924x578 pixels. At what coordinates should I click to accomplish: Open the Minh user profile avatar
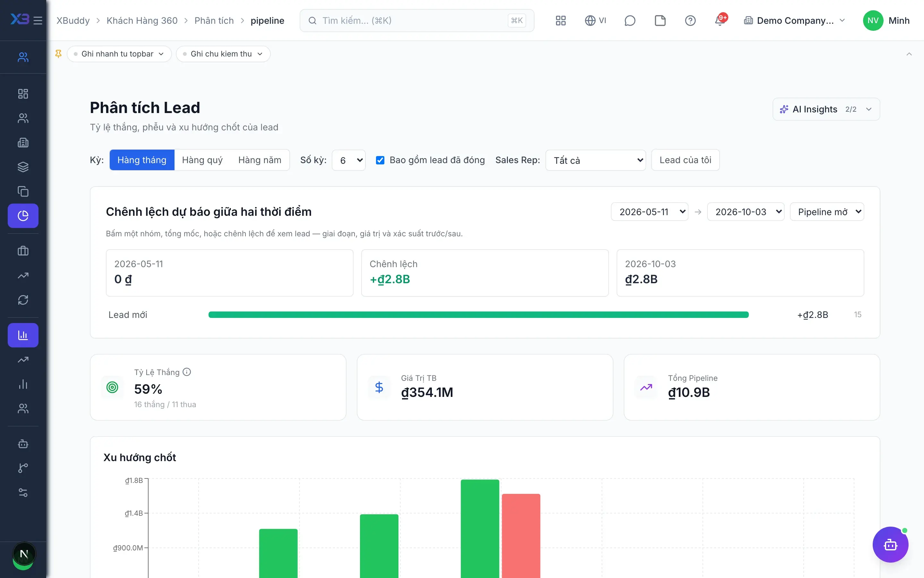(x=873, y=21)
